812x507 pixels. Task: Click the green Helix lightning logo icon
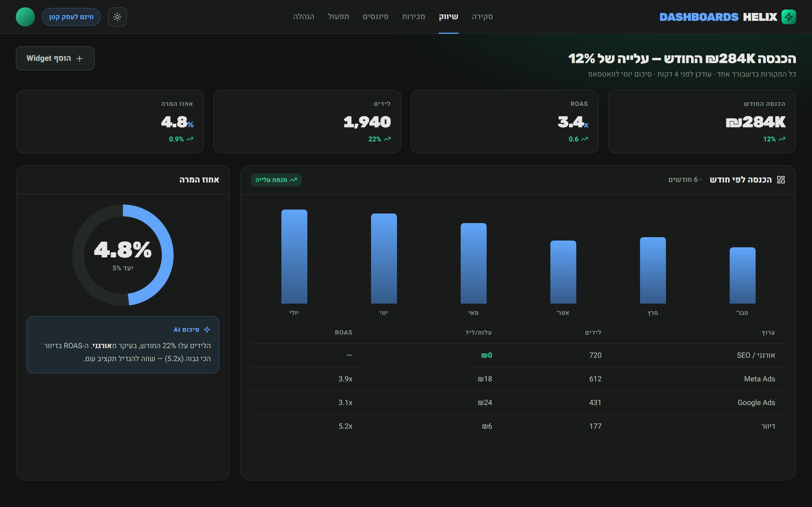[x=789, y=17]
